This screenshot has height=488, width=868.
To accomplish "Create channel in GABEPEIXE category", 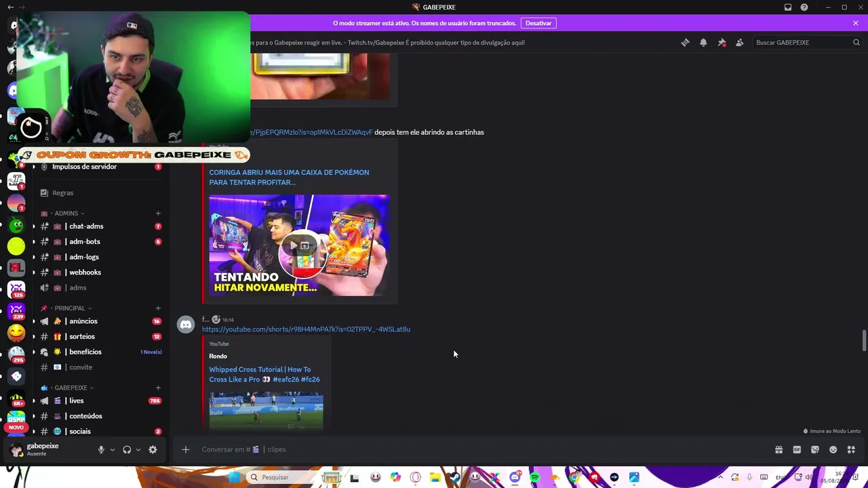I will coord(158,388).
